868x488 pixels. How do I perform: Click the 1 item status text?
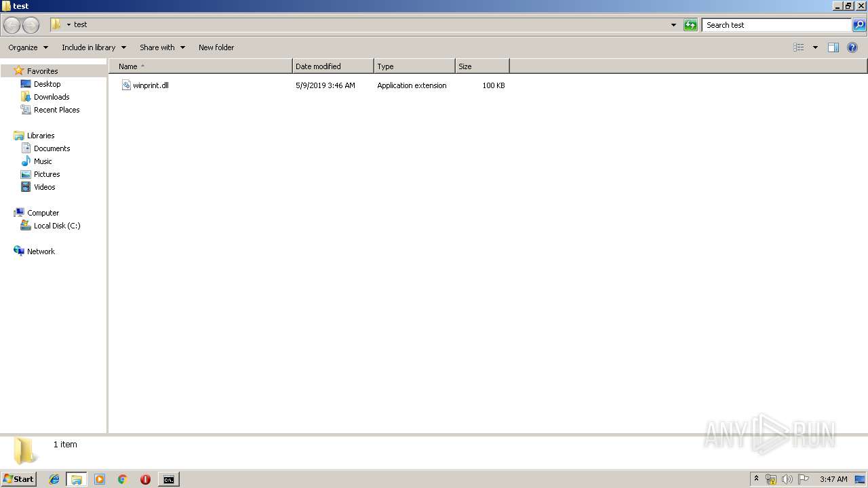[65, 445]
